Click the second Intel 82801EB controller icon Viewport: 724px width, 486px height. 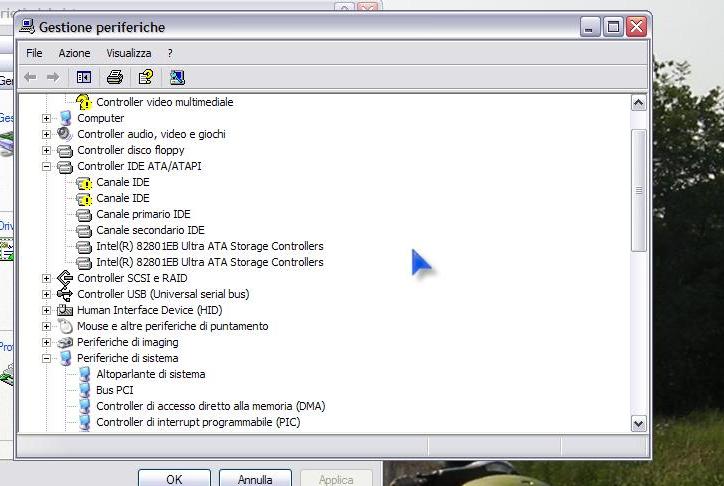(84, 263)
